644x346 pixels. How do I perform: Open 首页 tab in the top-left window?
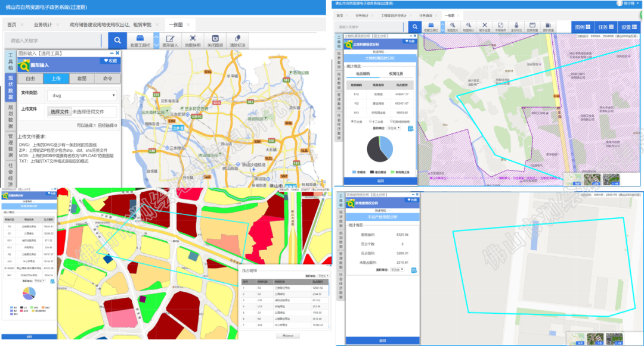[12, 24]
